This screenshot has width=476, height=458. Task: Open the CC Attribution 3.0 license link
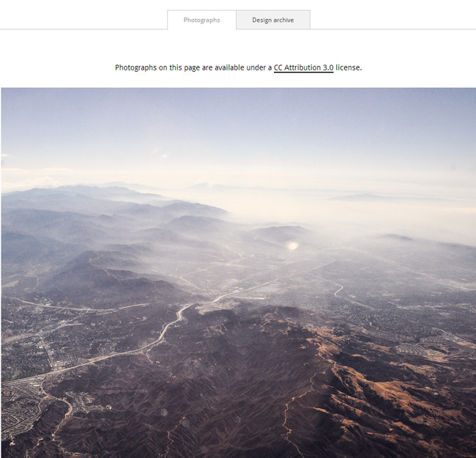(x=303, y=67)
